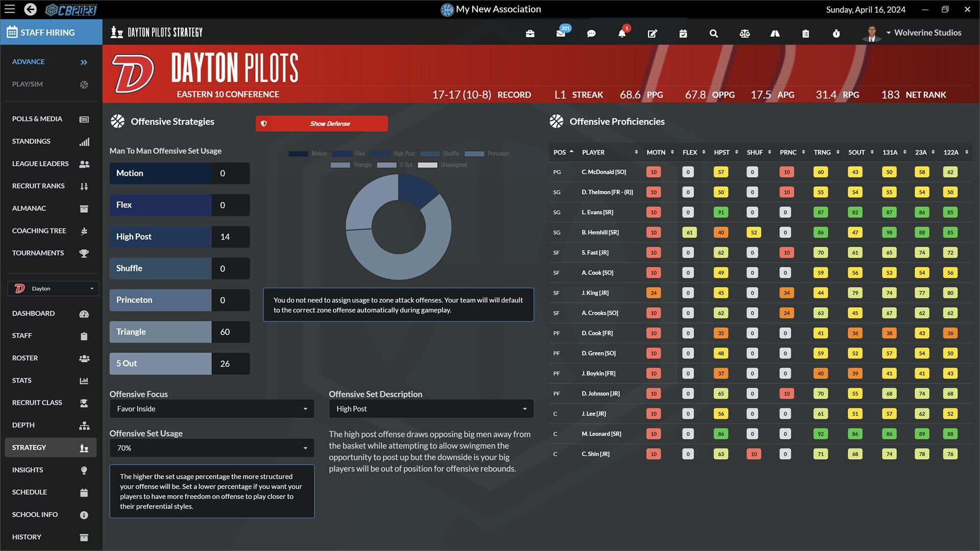Click the stopwatch icon near the profile
980x551 pixels.
(837, 33)
